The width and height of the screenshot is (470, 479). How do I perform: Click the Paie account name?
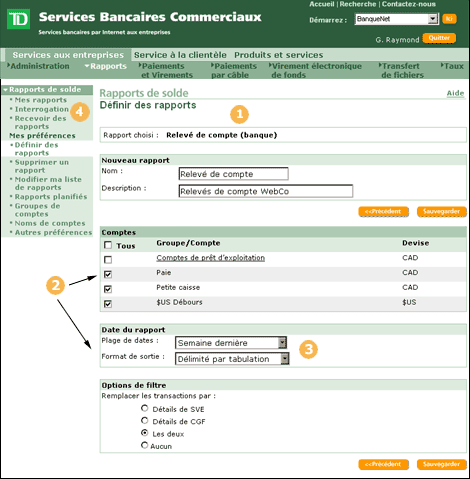(164, 273)
